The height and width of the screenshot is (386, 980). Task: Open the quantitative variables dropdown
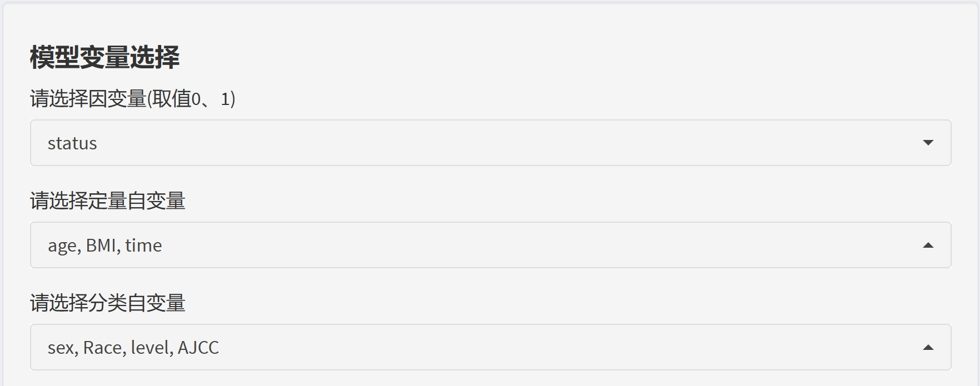(490, 245)
